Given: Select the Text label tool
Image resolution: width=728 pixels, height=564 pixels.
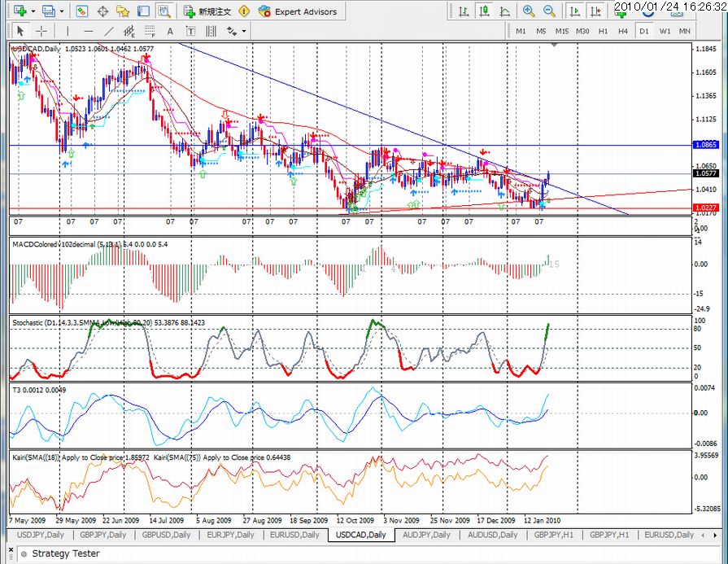Looking at the screenshot, I should (190, 31).
